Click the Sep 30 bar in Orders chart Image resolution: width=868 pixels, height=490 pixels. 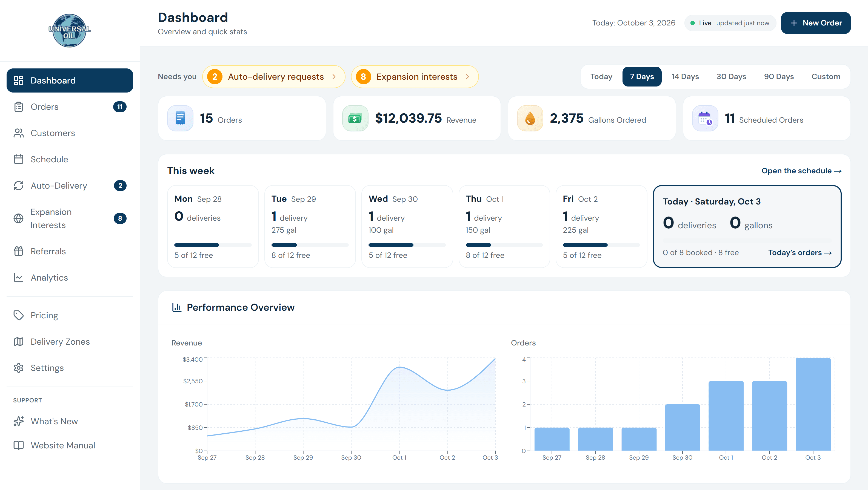point(682,427)
